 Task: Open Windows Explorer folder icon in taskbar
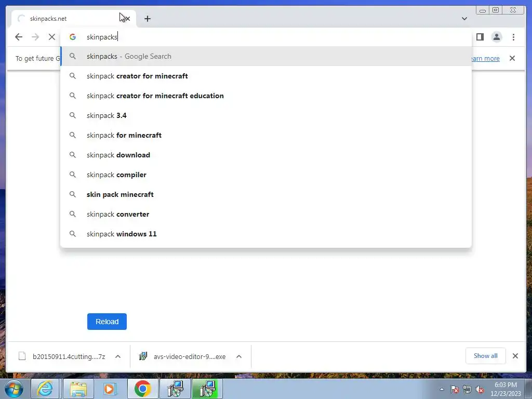[x=78, y=389]
